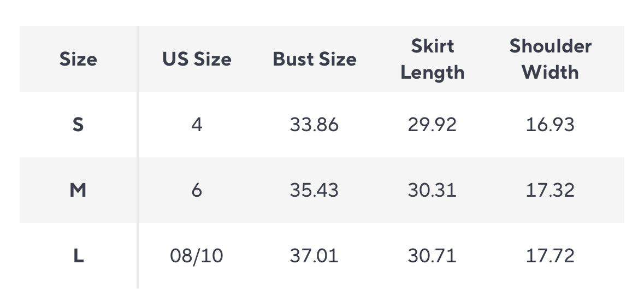The width and height of the screenshot is (644, 294).
Task: Select the M size row label
Action: click(x=78, y=190)
